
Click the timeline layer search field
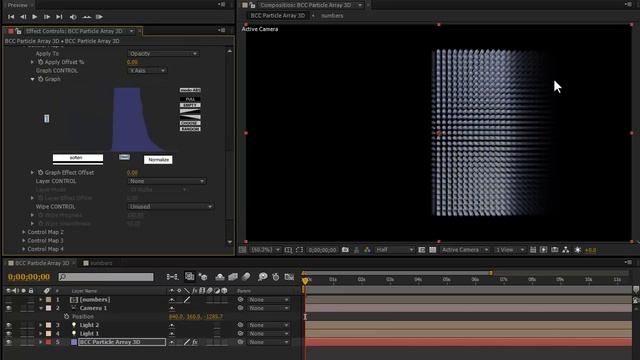point(106,277)
